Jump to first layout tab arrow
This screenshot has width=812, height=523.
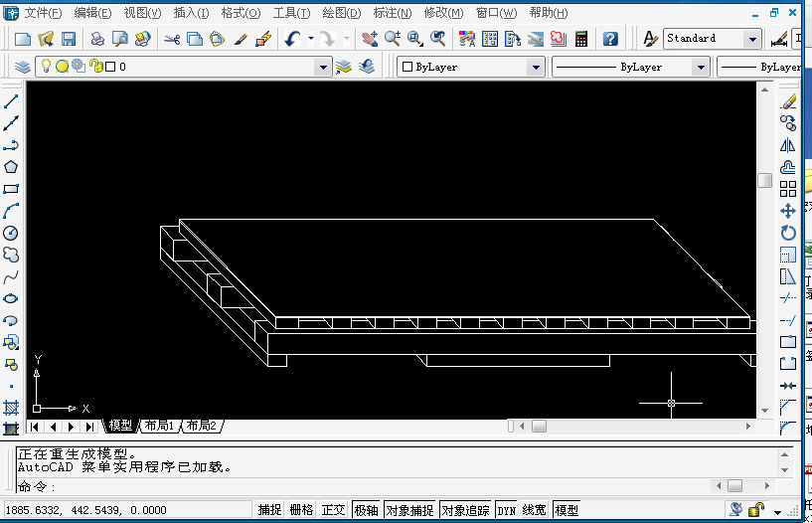tap(34, 427)
